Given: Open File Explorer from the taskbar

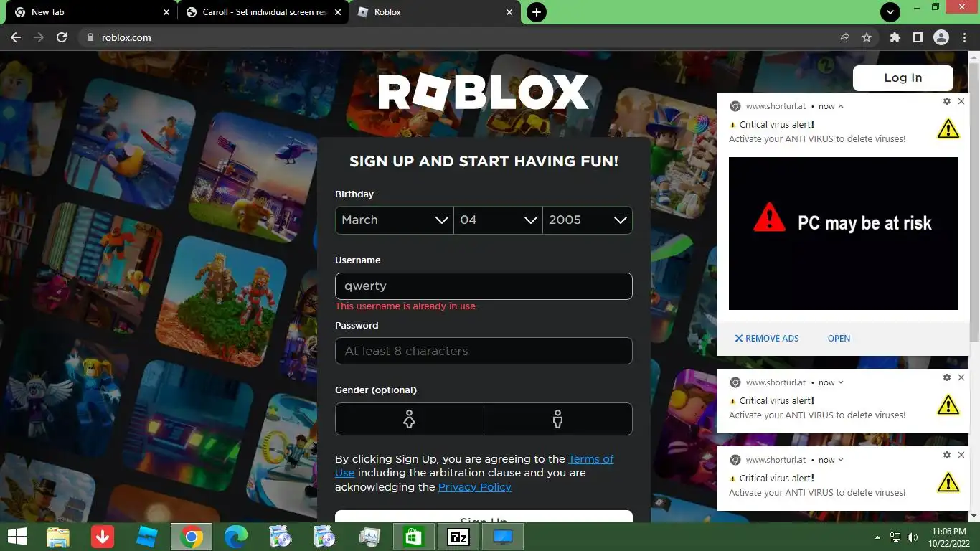Looking at the screenshot, I should click(x=58, y=537).
